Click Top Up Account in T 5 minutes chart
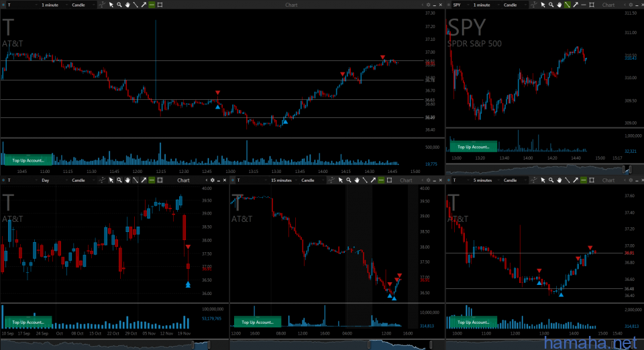The width and height of the screenshot is (644, 350). click(473, 322)
